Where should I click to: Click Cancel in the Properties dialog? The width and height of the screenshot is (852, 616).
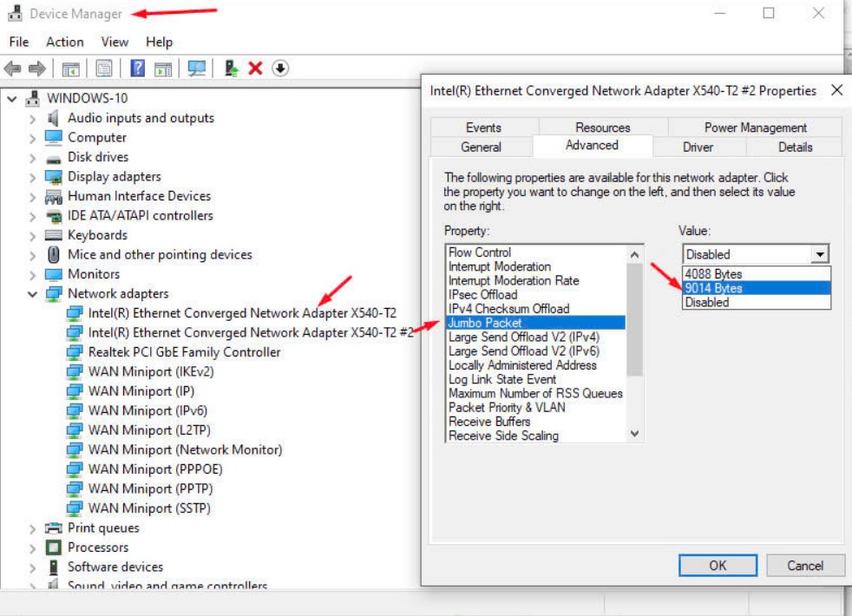pos(805,566)
